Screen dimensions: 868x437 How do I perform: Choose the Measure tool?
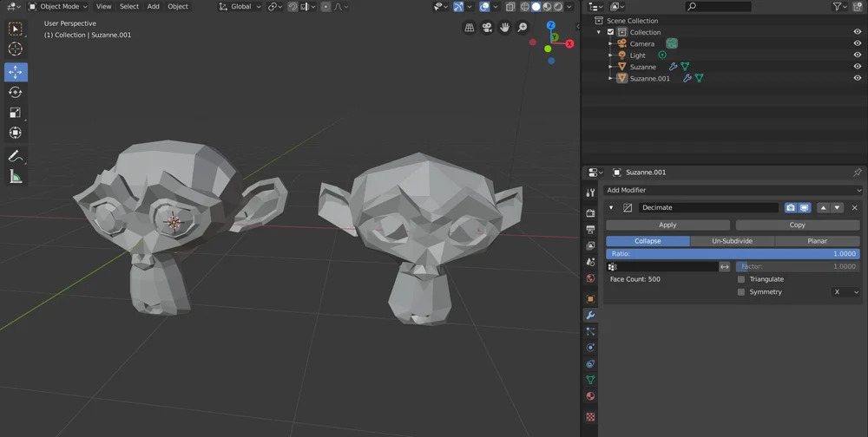tap(16, 177)
